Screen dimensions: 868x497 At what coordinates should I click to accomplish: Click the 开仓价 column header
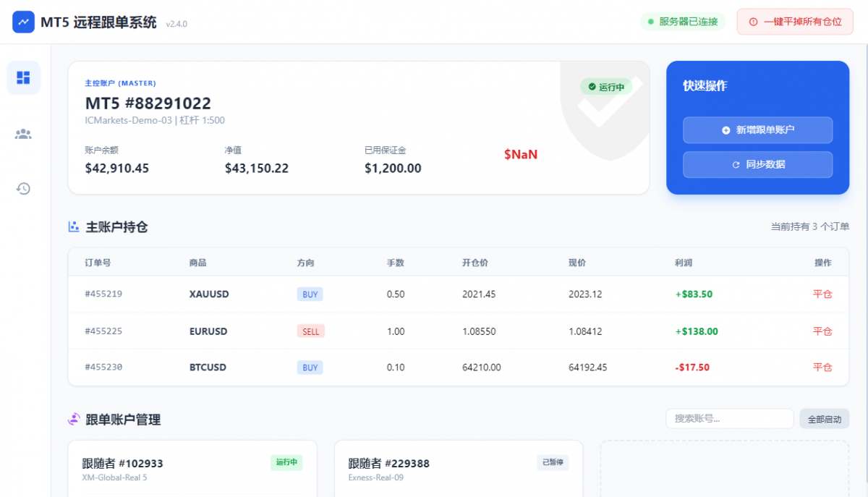(x=475, y=263)
